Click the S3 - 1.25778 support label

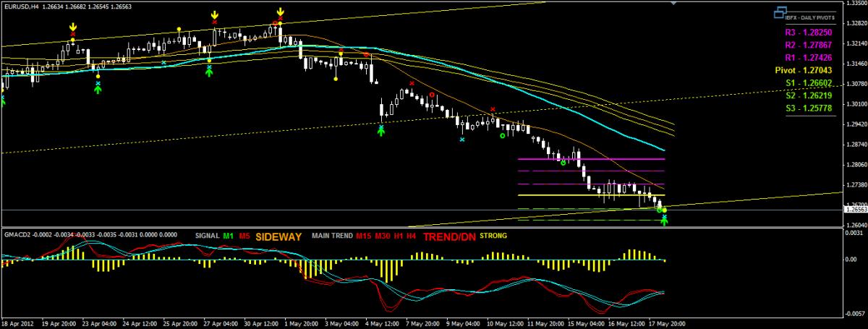point(810,108)
